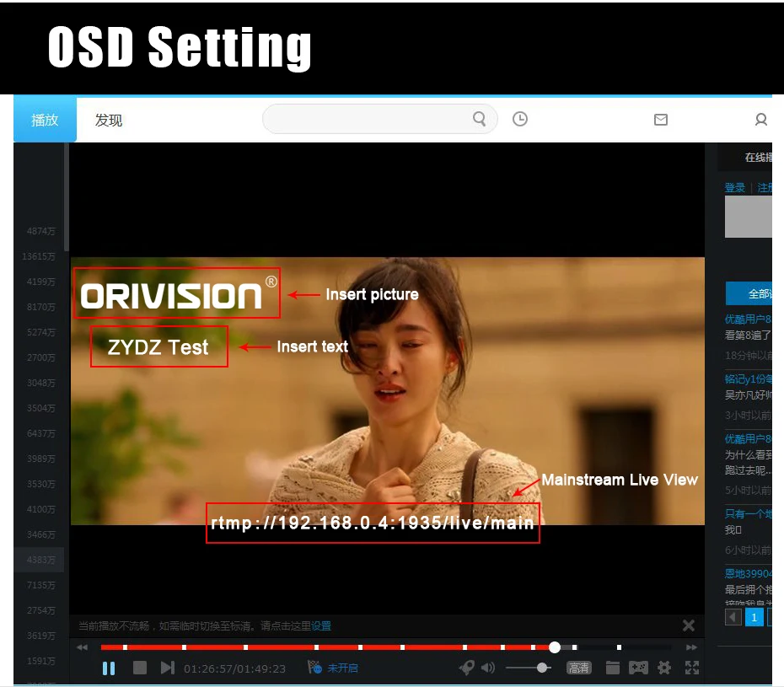Switch to the 播放 tab
Viewport: 784px width, 687px height.
click(45, 120)
